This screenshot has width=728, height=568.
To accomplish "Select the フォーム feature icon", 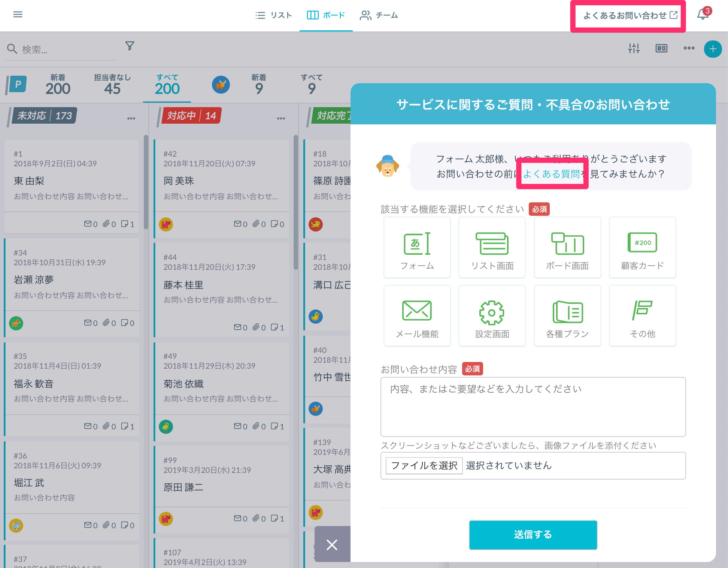I will (x=417, y=247).
